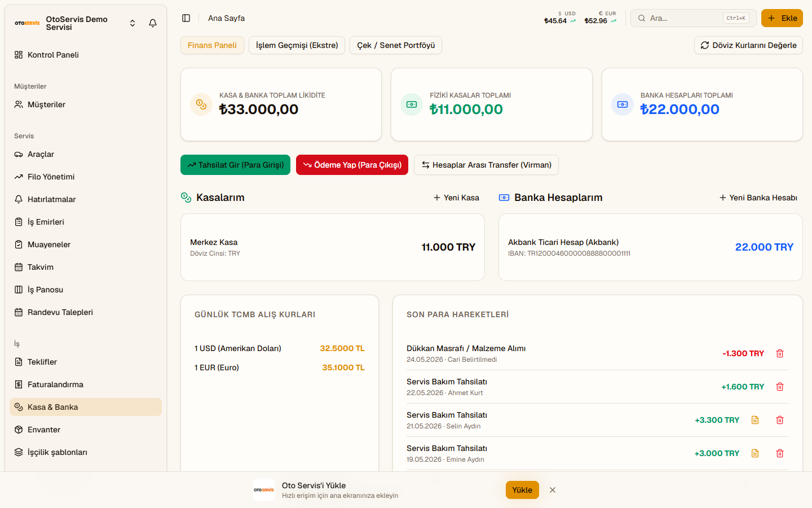The width and height of the screenshot is (812, 508).
Task: Add a new cash box via Yeni Kasa
Action: pyautogui.click(x=456, y=198)
